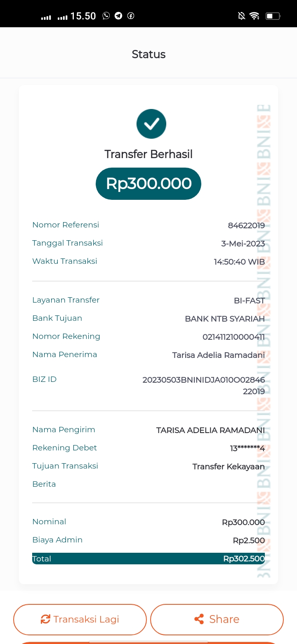The height and width of the screenshot is (644, 297).
Task: Tap the green success checkmark icon
Action: tap(151, 123)
